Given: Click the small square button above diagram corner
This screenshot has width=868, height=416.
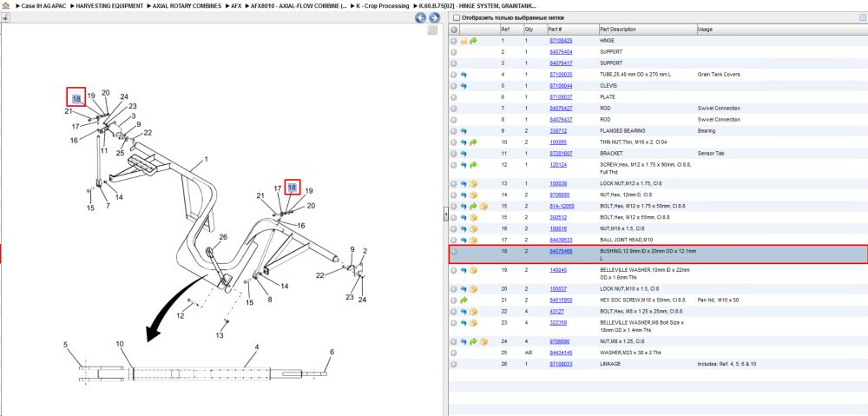Looking at the screenshot, I should point(433,30).
